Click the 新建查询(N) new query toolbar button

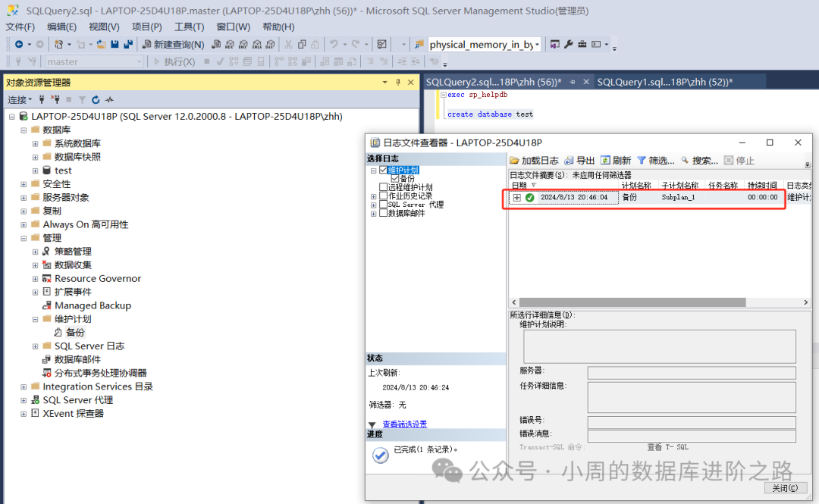tap(174, 45)
